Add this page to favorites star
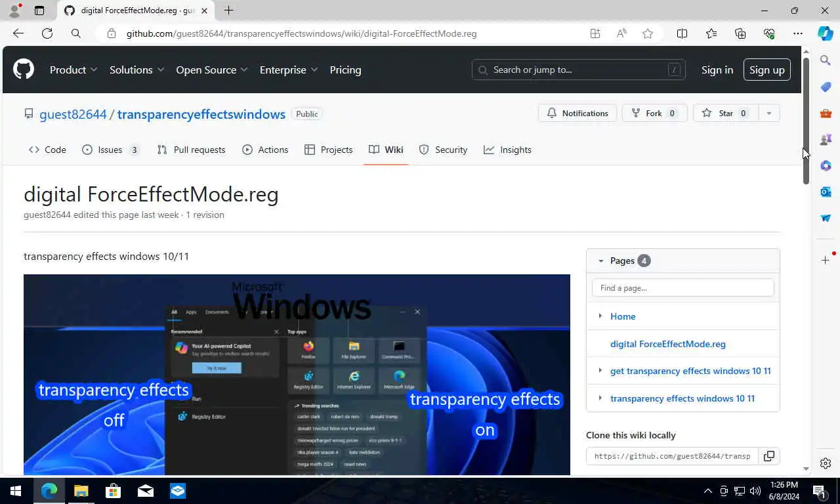The width and height of the screenshot is (840, 504). (648, 33)
